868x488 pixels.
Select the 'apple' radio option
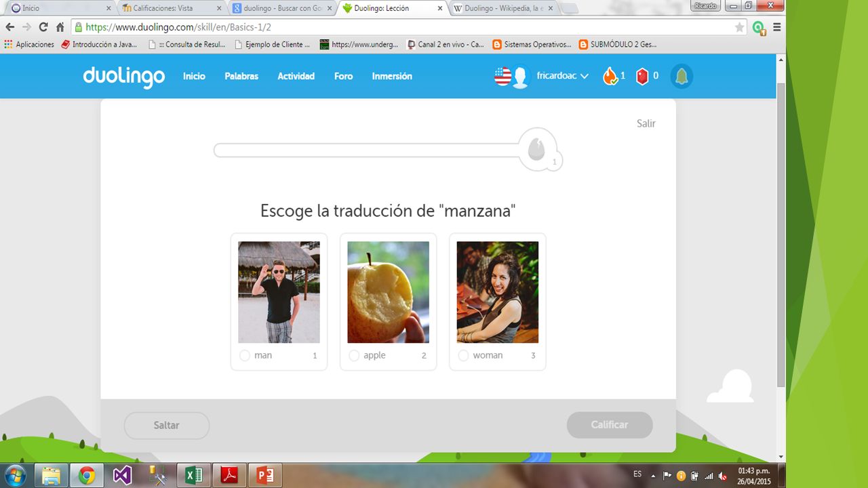click(x=354, y=356)
